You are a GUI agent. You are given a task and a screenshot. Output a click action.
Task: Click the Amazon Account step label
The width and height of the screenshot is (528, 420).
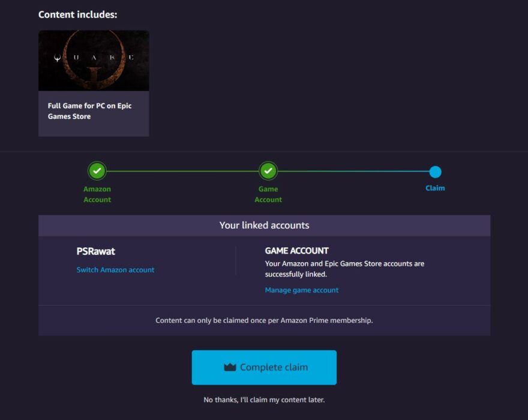97,194
